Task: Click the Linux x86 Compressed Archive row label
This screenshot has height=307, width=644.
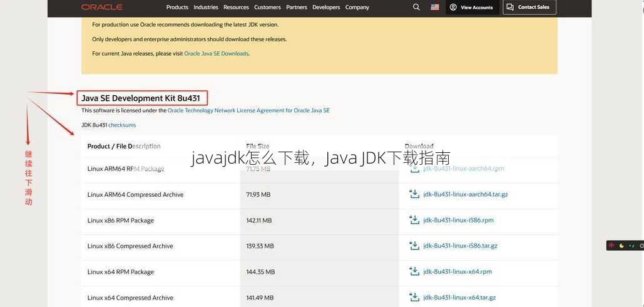Action: (x=130, y=246)
